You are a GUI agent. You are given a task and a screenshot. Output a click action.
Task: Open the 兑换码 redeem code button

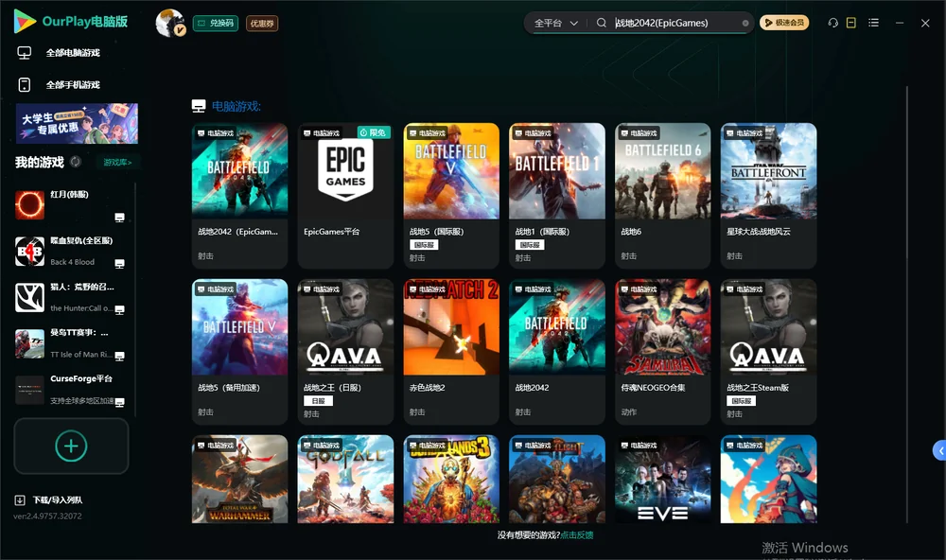[x=216, y=24]
